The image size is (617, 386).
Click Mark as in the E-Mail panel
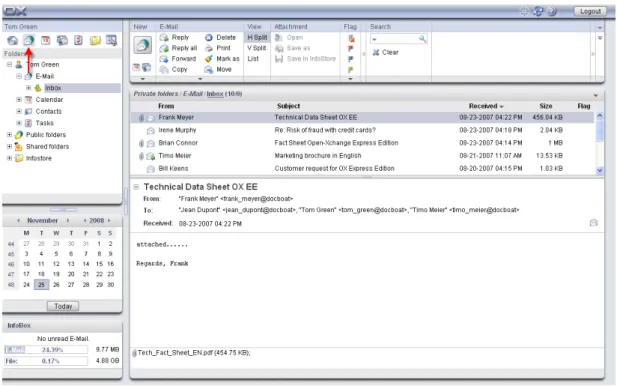222,59
